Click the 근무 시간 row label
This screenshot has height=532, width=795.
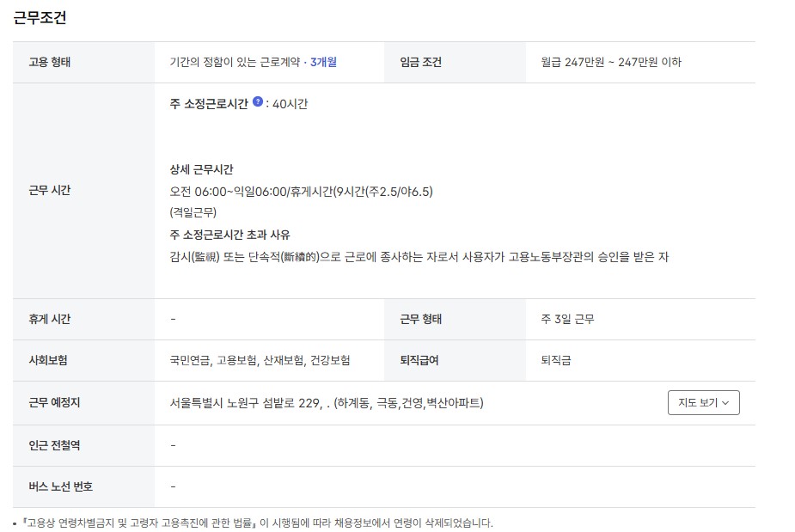coord(50,190)
